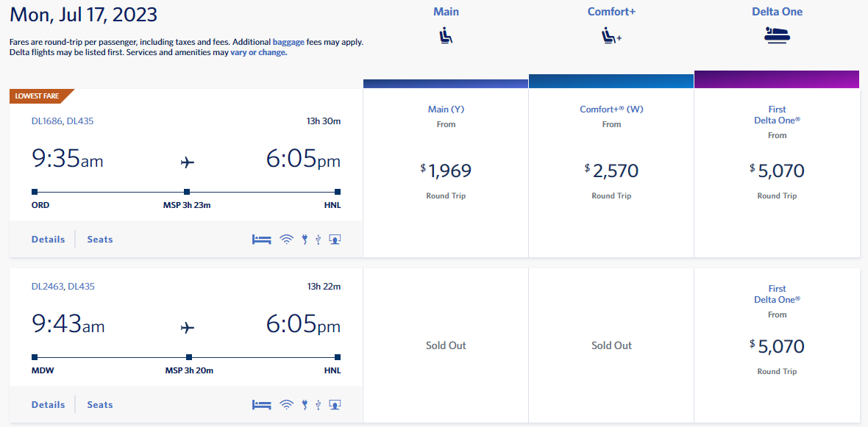868x427 pixels.
Task: Select the Delta One column header
Action: [x=777, y=12]
